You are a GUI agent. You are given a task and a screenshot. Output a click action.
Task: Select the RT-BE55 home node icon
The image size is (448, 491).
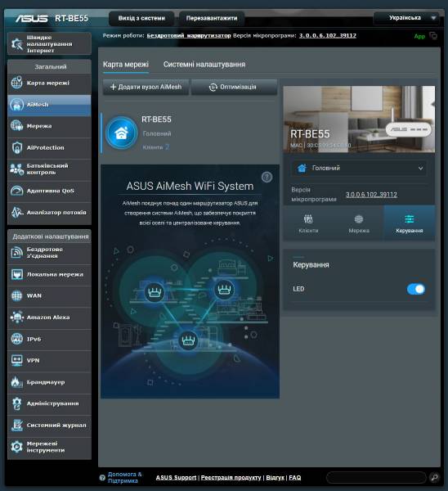click(x=121, y=133)
